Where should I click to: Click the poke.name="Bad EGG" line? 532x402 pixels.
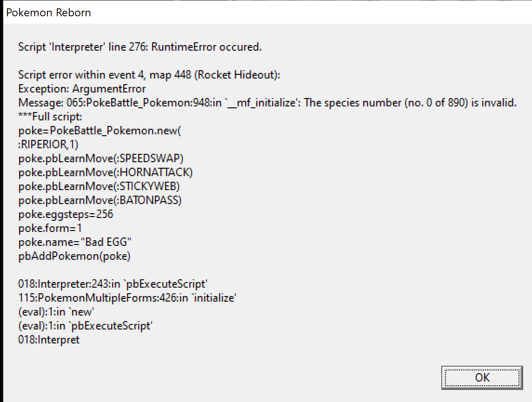point(75,242)
